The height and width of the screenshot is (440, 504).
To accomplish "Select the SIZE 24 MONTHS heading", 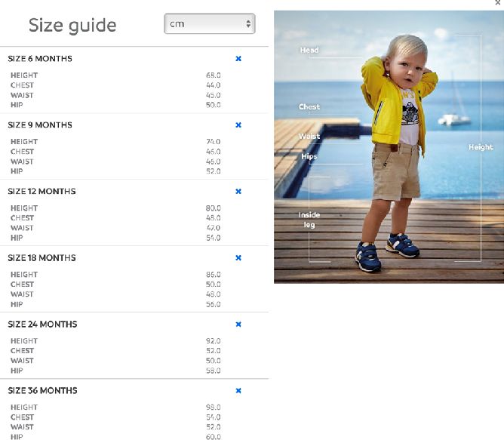I will (42, 325).
